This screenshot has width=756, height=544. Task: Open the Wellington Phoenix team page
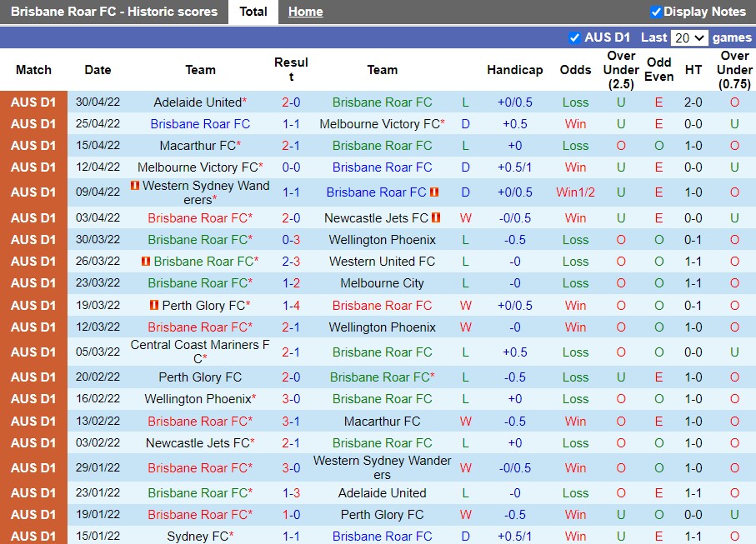point(383,240)
